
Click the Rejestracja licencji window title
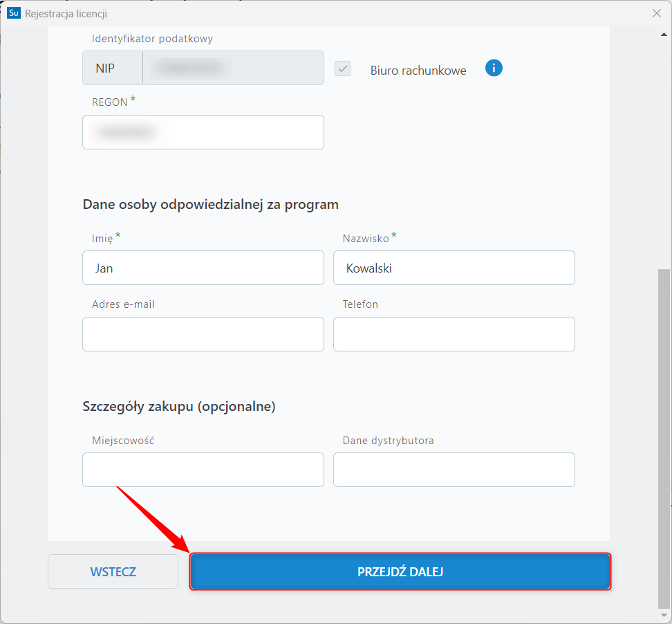point(66,14)
